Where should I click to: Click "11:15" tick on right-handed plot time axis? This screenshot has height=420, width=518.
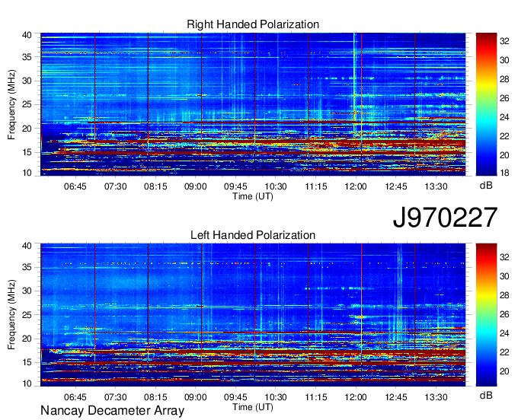click(x=316, y=186)
